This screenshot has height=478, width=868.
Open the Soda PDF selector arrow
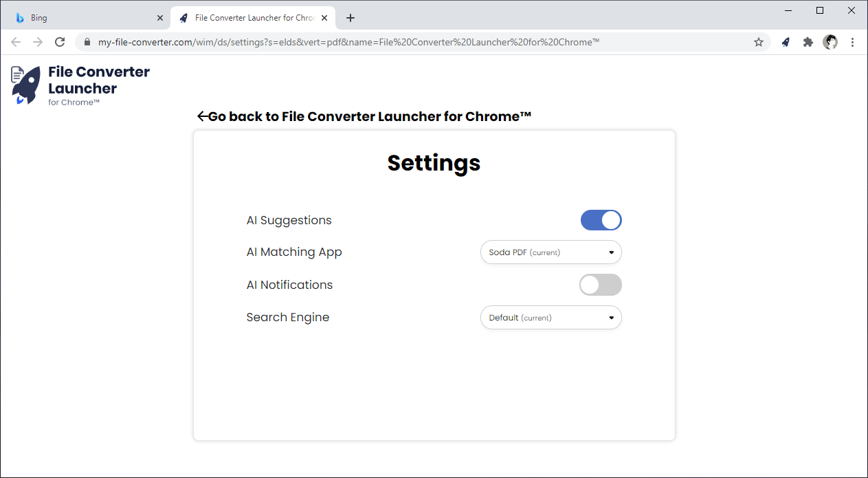coord(610,252)
